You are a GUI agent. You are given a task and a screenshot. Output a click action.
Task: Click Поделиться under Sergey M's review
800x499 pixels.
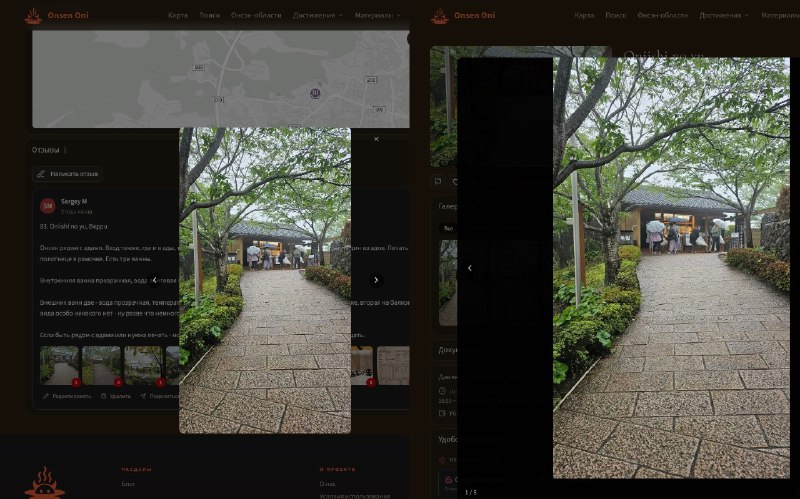[159, 396]
